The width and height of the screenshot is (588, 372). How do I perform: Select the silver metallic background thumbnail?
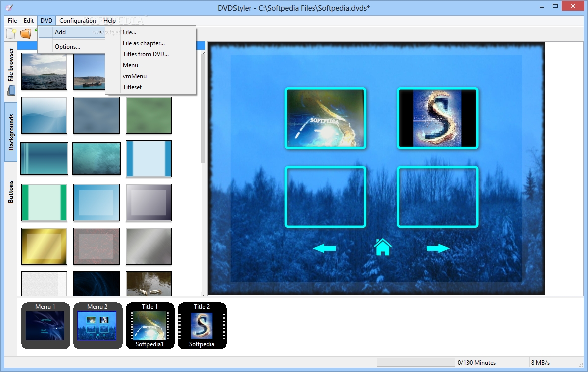pos(149,246)
